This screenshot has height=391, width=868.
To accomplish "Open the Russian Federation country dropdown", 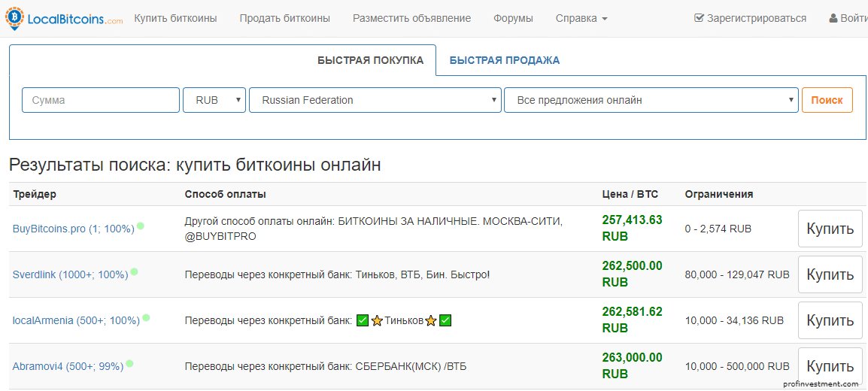I will tap(375, 100).
